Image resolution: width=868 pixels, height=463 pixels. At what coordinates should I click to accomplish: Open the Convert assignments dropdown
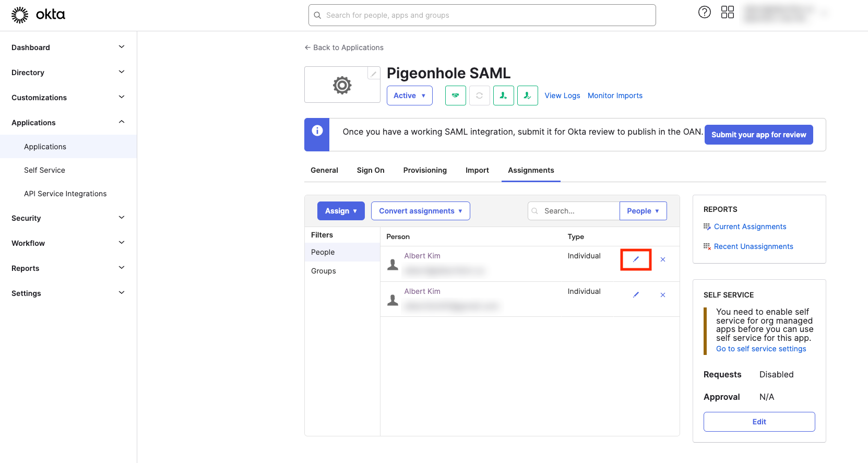[x=421, y=211]
